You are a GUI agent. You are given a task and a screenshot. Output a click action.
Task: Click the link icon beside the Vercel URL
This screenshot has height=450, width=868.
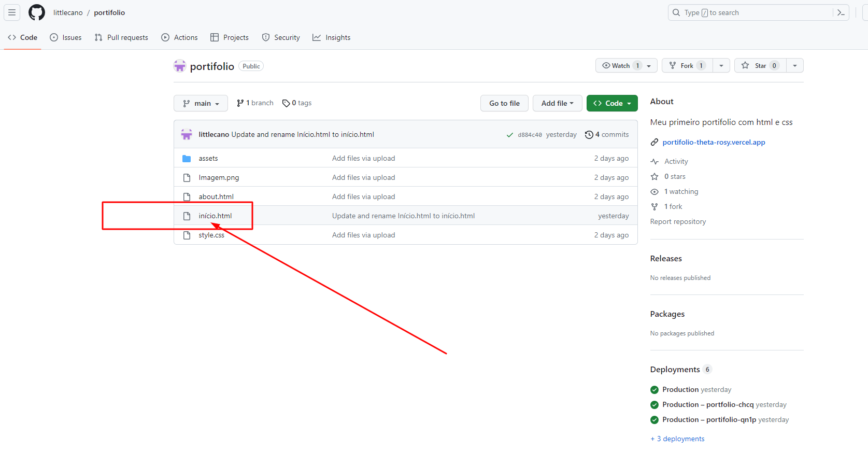[654, 142]
